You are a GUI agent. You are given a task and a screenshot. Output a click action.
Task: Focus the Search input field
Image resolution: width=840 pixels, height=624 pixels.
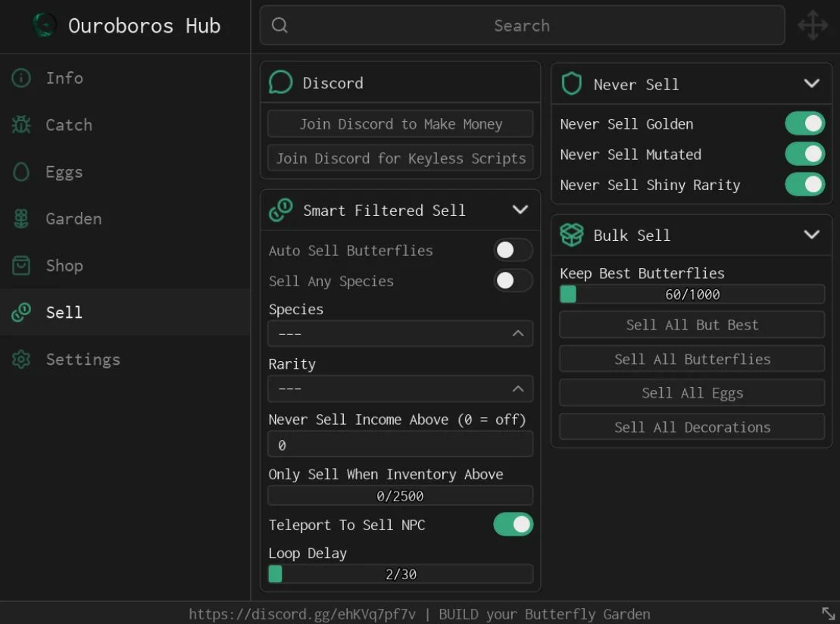[x=522, y=25]
